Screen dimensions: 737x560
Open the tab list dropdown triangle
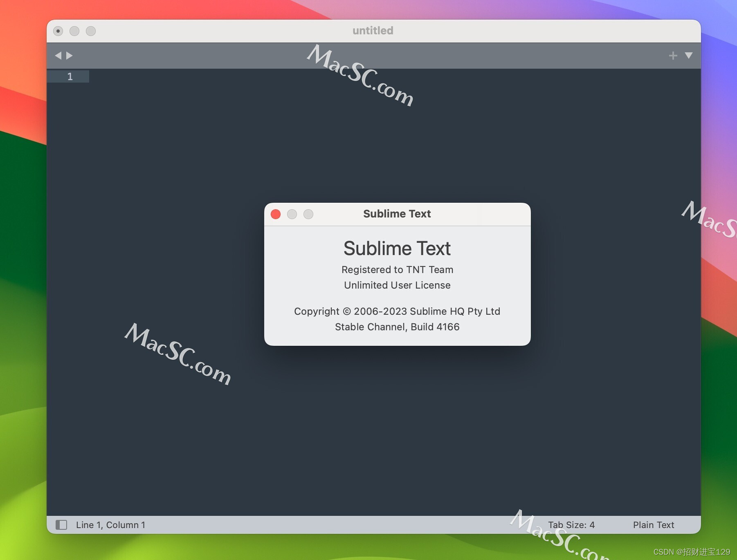point(689,56)
